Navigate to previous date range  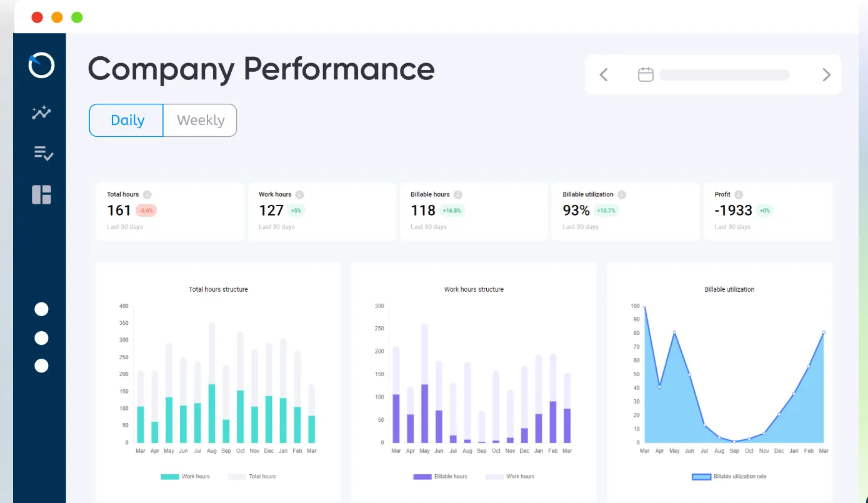602,74
